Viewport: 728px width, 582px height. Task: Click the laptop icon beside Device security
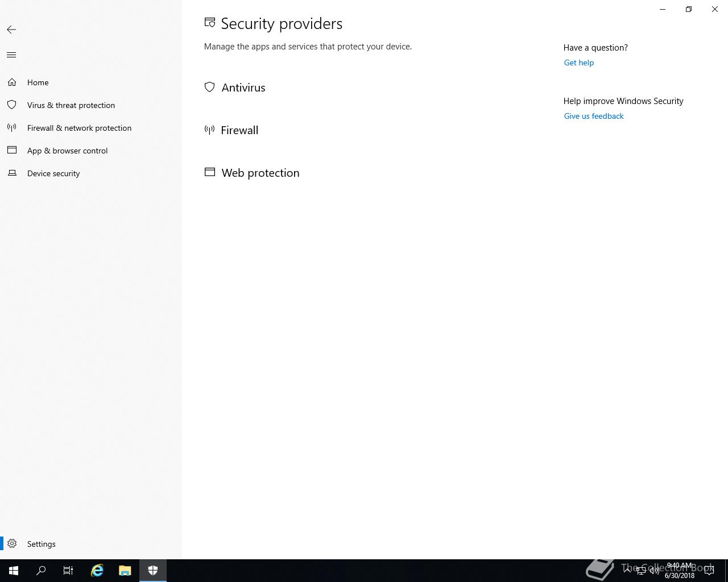pos(12,173)
